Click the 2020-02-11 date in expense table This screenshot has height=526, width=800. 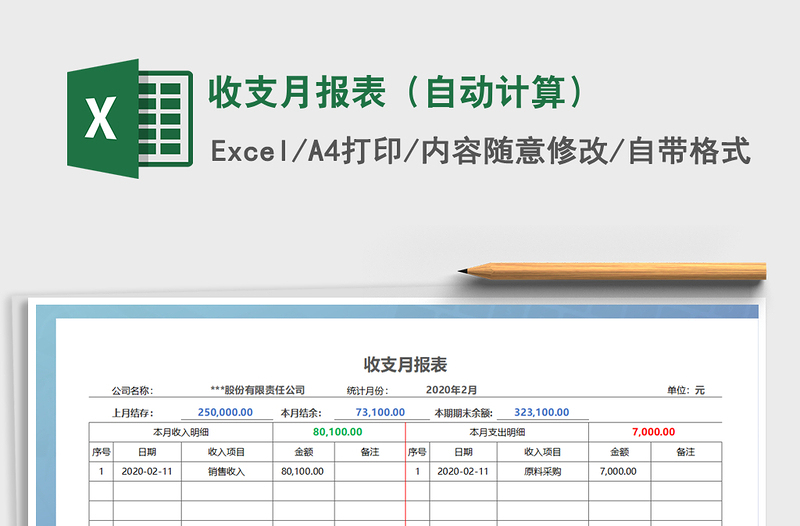coord(462,471)
